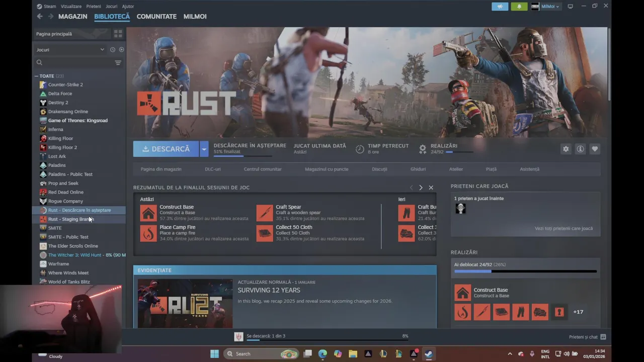This screenshot has height=362, width=644.
Task: Click the DESCARCĂ button for Rust
Action: (x=166, y=149)
